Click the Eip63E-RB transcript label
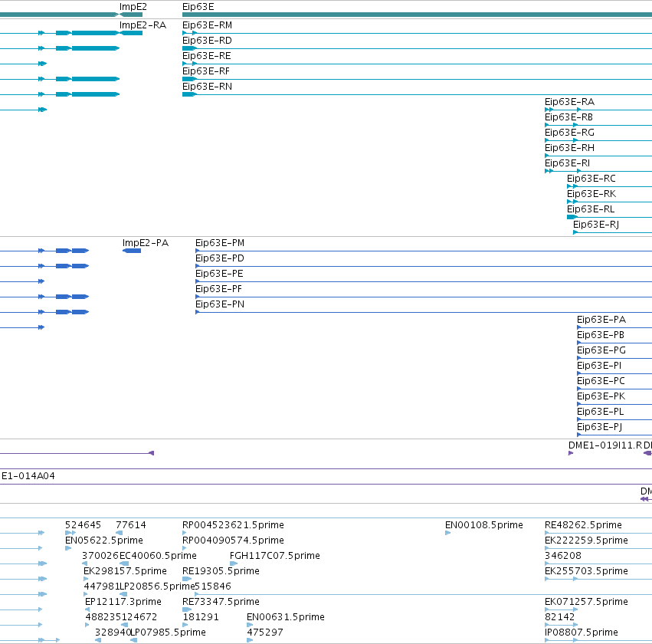Image resolution: width=652 pixels, height=644 pixels. tap(568, 118)
